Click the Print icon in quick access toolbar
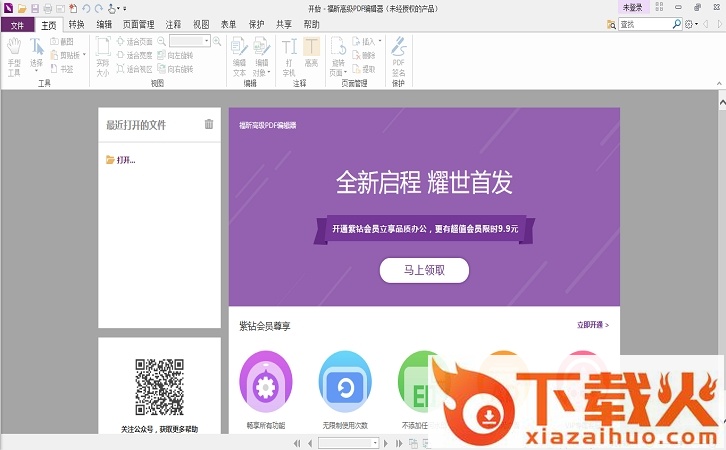Viewport: 726px width, 450px height. [x=47, y=8]
